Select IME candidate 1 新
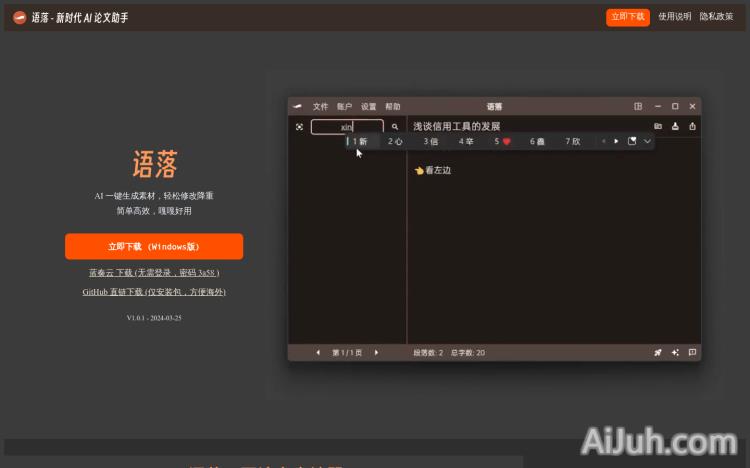This screenshot has height=468, width=750. click(360, 142)
